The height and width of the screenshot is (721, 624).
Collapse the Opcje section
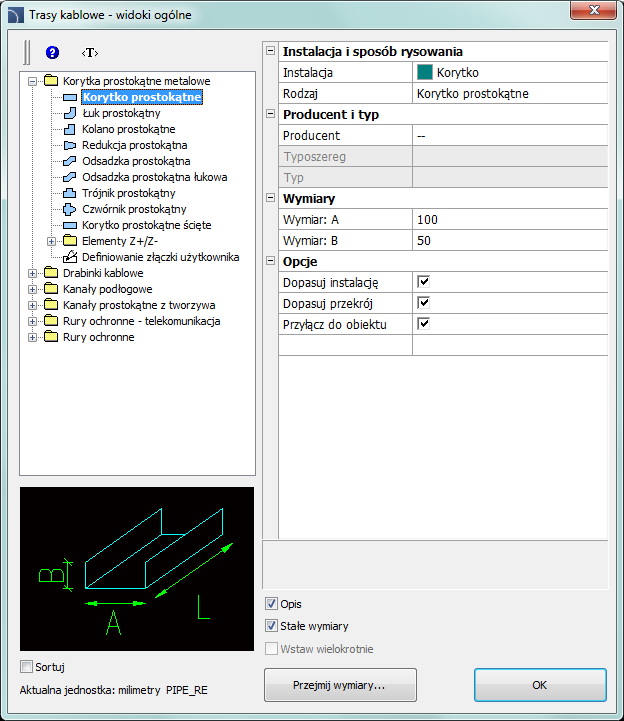(x=270, y=261)
